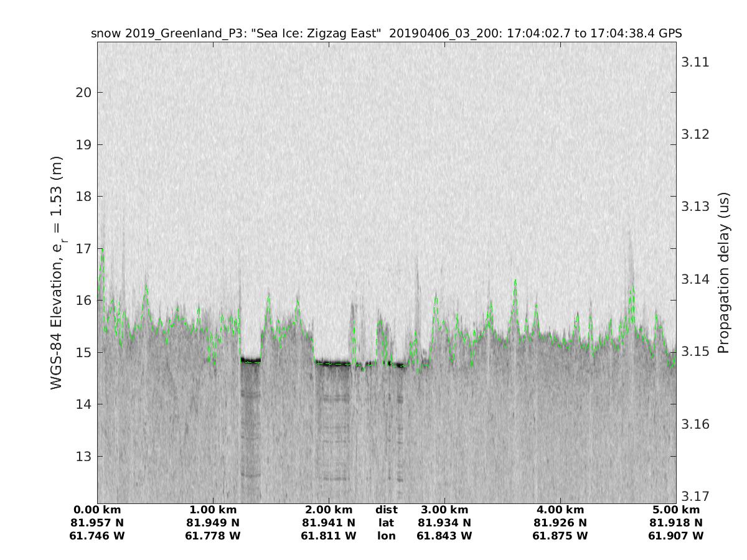
Task: Click the 81.941 N latitude label
Action: pos(329,523)
